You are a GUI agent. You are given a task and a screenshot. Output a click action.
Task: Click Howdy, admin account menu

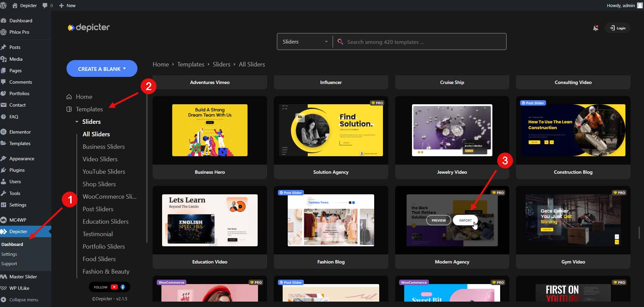[624, 5]
